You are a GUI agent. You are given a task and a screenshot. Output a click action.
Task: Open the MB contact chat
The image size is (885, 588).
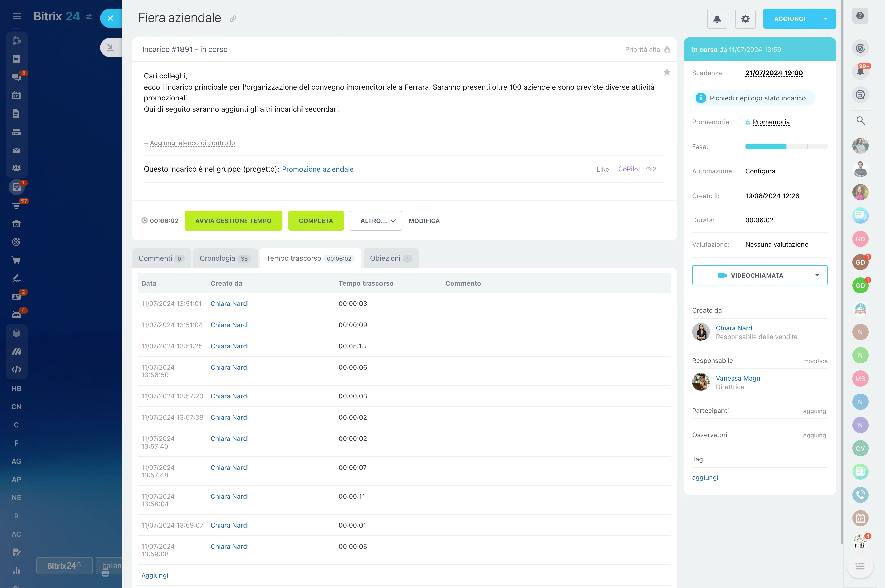(x=860, y=379)
